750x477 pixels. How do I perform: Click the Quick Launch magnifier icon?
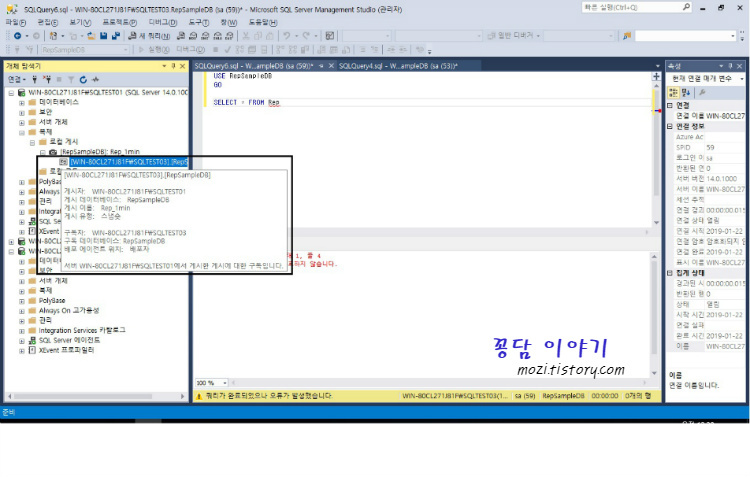pyautogui.click(x=686, y=7)
